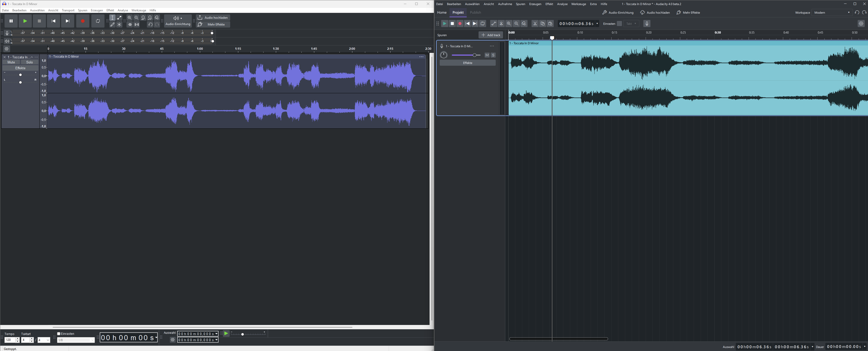Open the timeline options gear in the left window

click(6, 49)
